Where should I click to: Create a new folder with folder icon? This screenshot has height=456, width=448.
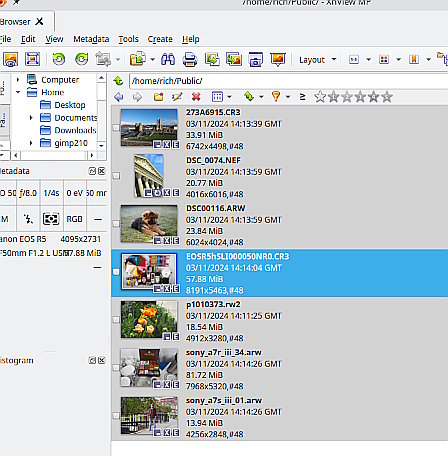pos(159,97)
